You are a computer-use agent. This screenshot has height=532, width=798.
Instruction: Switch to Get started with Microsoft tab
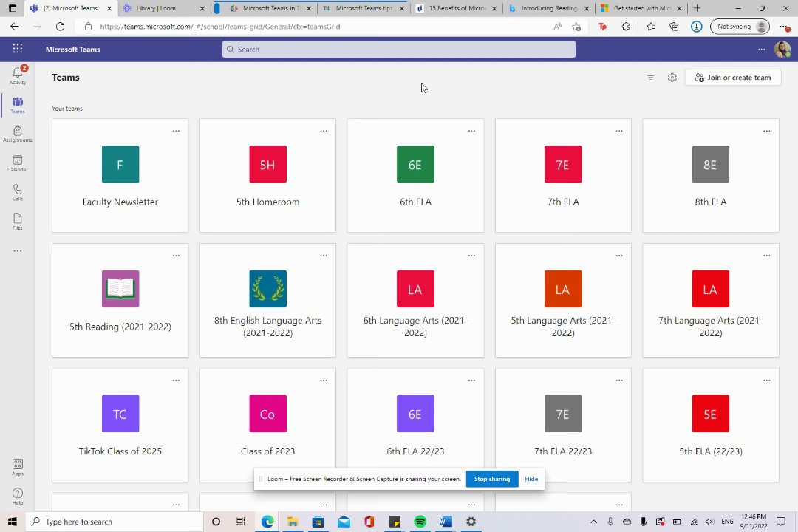[x=642, y=8]
